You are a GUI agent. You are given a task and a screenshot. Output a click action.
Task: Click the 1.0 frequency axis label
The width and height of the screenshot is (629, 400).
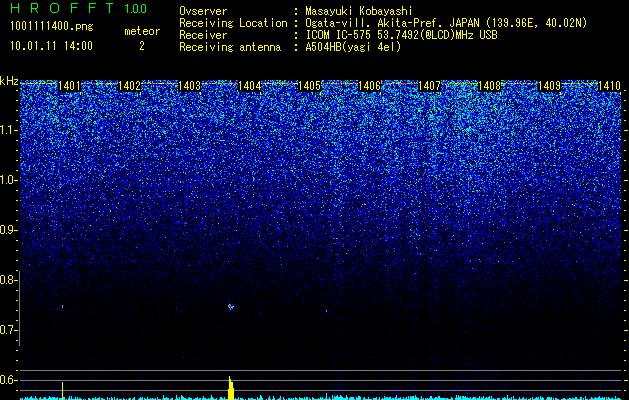(8, 180)
